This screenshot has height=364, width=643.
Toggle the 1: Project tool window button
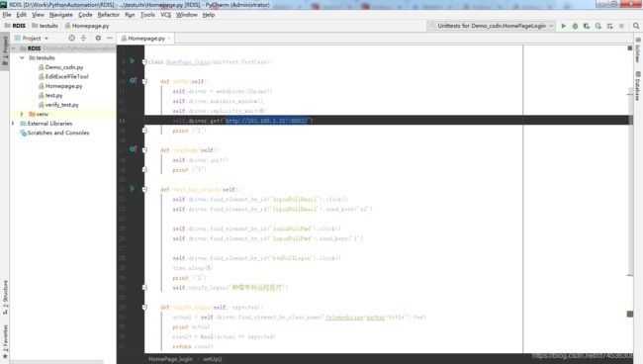point(5,51)
